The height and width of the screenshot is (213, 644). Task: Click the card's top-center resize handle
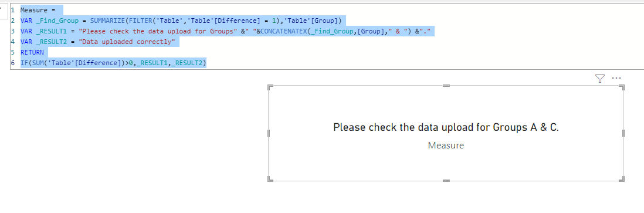point(446,86)
